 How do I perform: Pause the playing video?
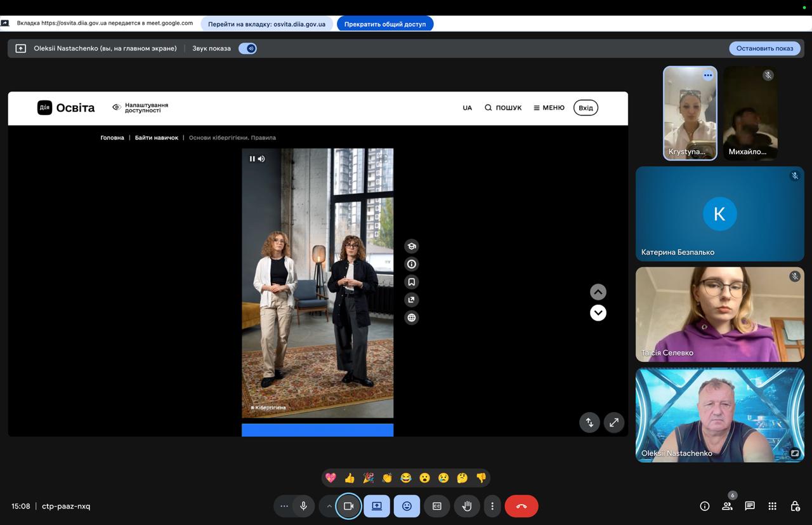coord(252,159)
